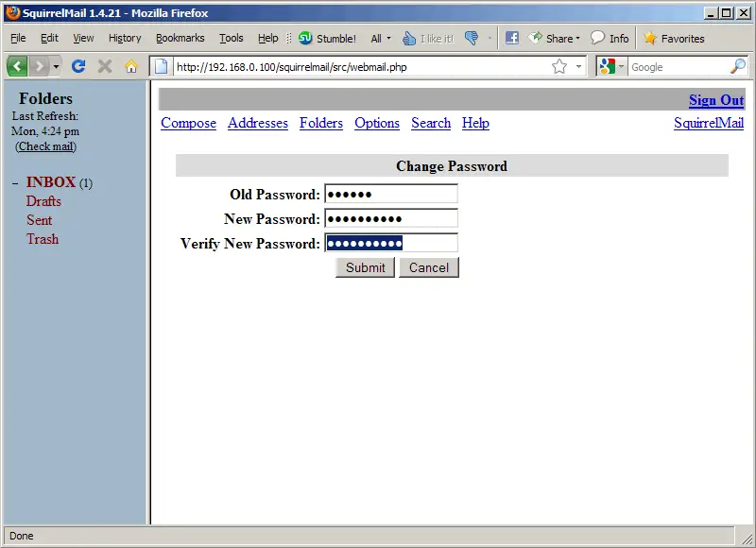Click the Old Password field

391,195
